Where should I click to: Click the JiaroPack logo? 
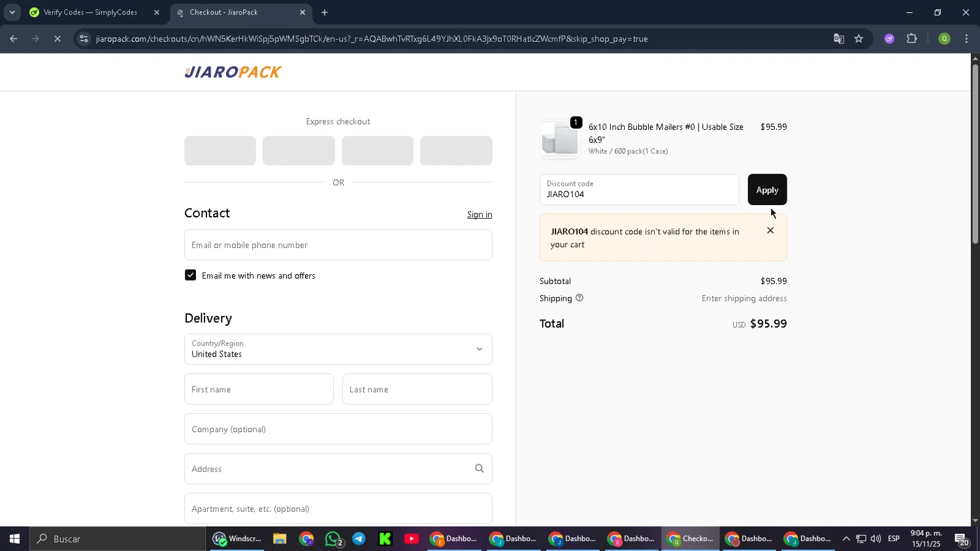pyautogui.click(x=233, y=72)
